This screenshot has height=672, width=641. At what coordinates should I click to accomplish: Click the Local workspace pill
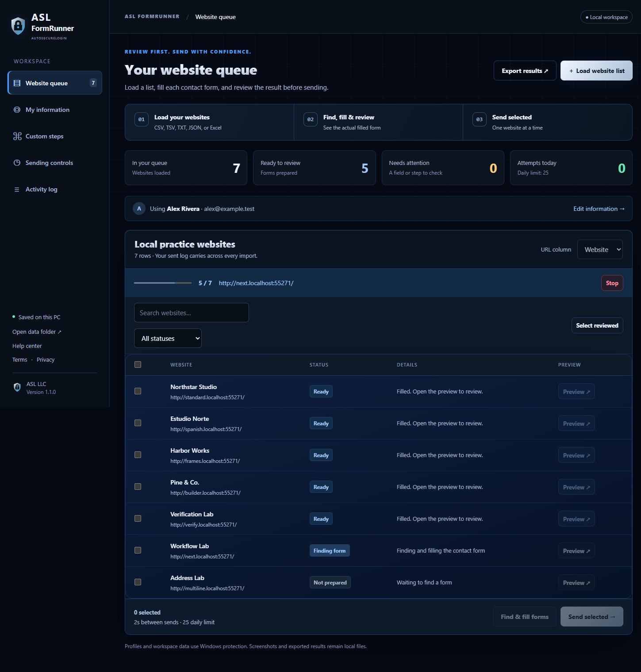(x=606, y=17)
